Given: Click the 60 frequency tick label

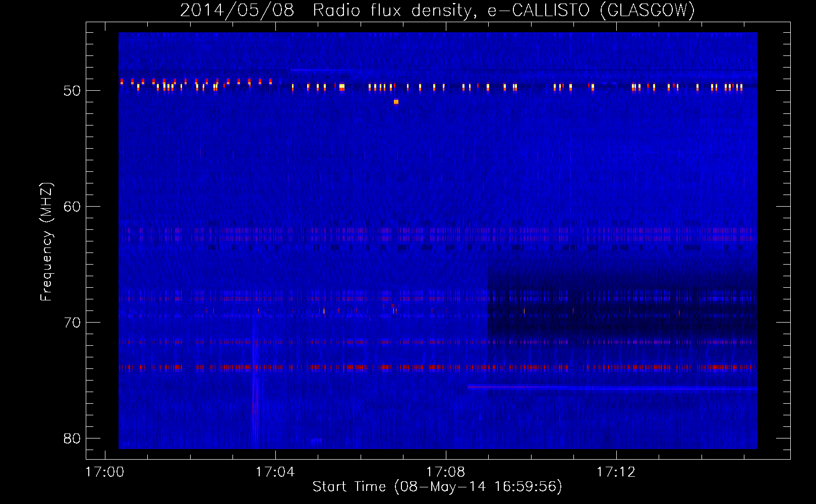Looking at the screenshot, I should click(72, 207).
